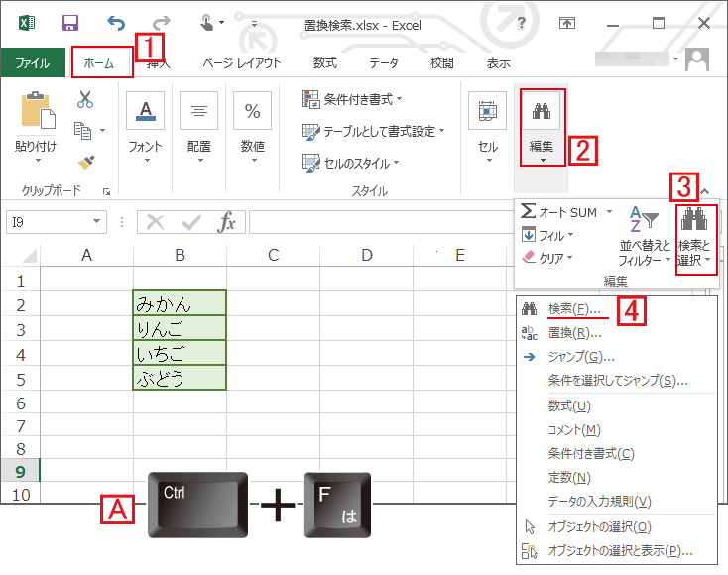Click the Insert Function fx icon

[227, 222]
